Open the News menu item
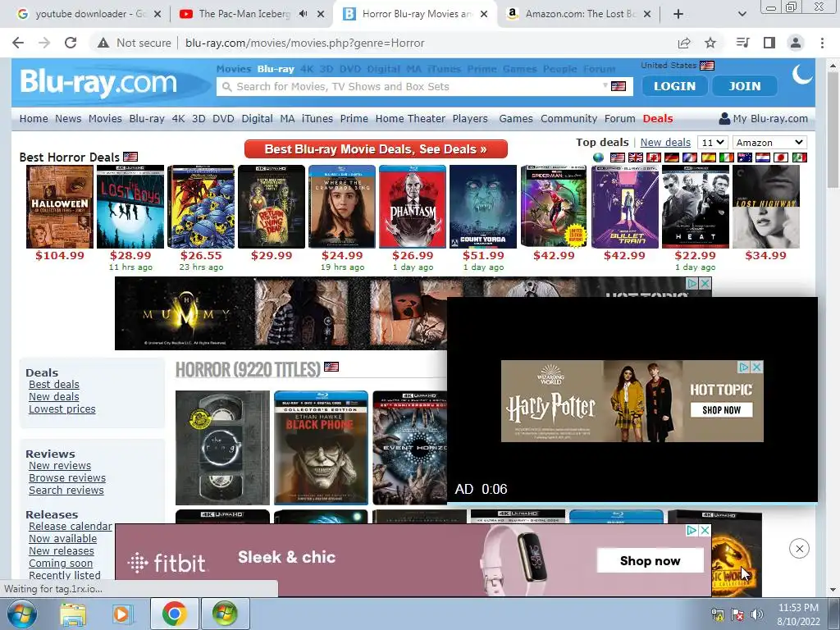 (x=68, y=118)
